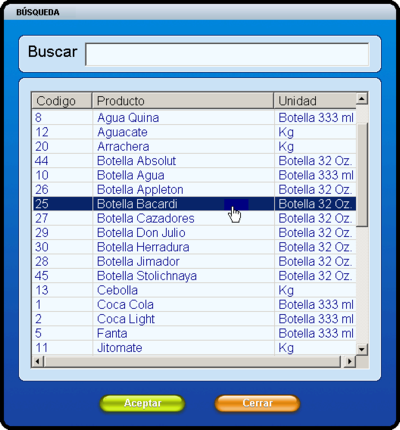Click the vertical scrollbar thumb
Viewport: 400px width, 430px height.
[362, 174]
